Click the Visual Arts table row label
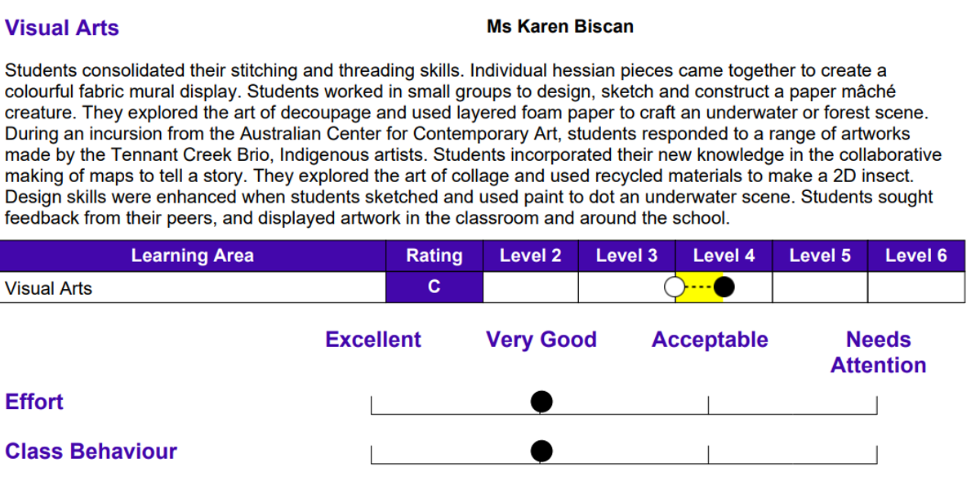This screenshot has height=485, width=980. (x=48, y=288)
